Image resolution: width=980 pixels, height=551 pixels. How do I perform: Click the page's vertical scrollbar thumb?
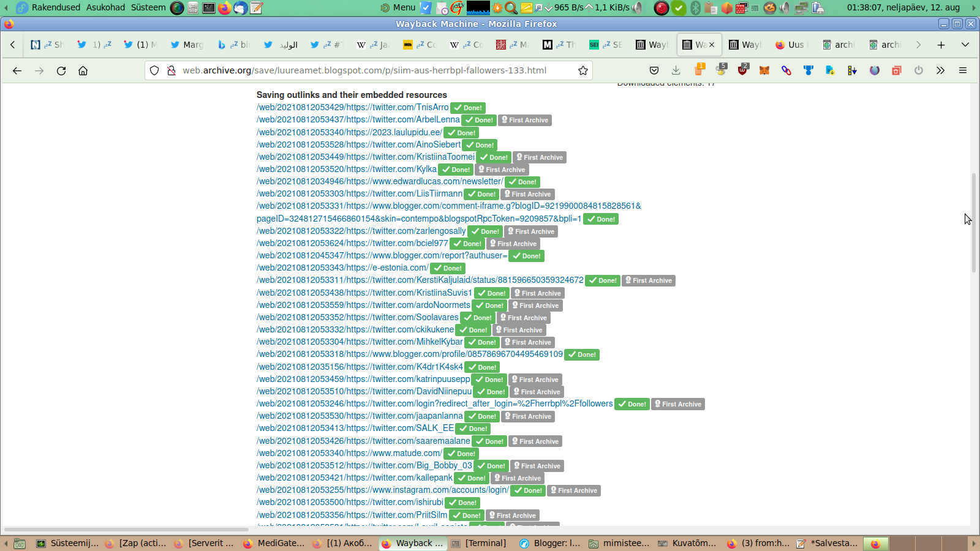click(x=974, y=223)
